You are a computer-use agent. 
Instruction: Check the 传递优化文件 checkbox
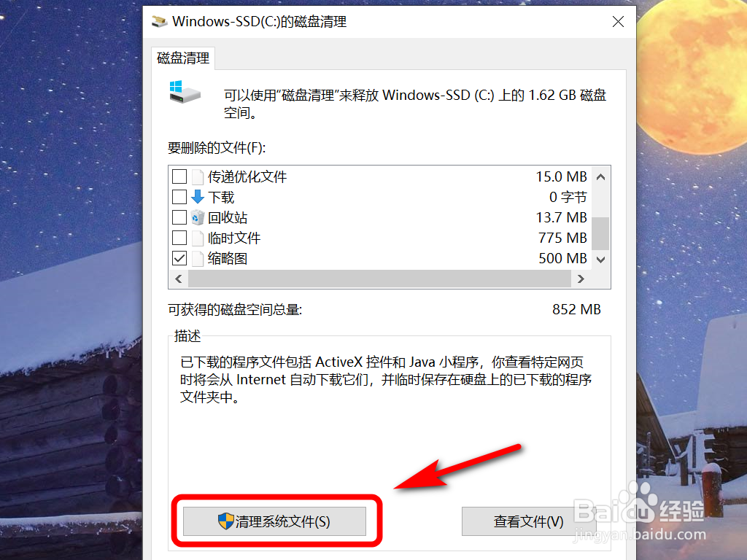179,176
